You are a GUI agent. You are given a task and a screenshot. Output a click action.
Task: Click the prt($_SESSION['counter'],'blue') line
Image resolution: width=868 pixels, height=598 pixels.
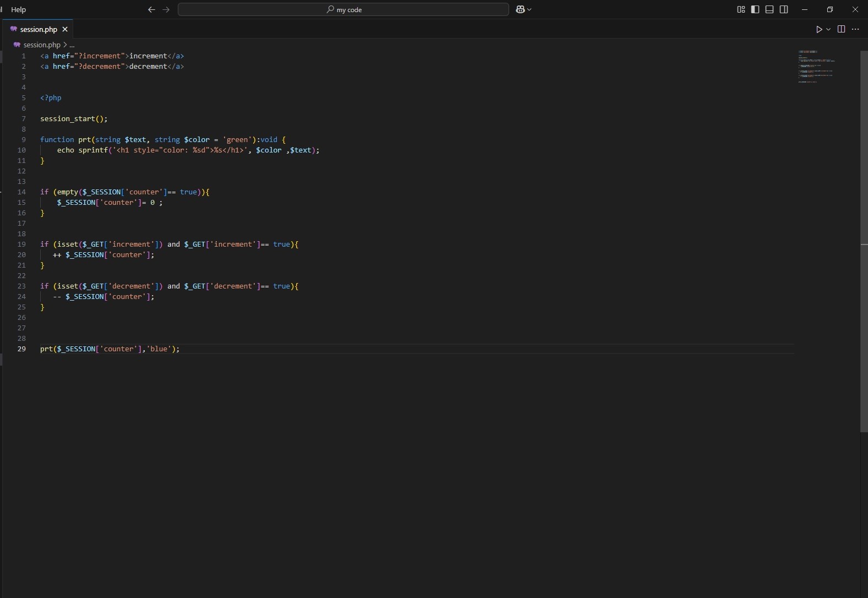(x=110, y=349)
